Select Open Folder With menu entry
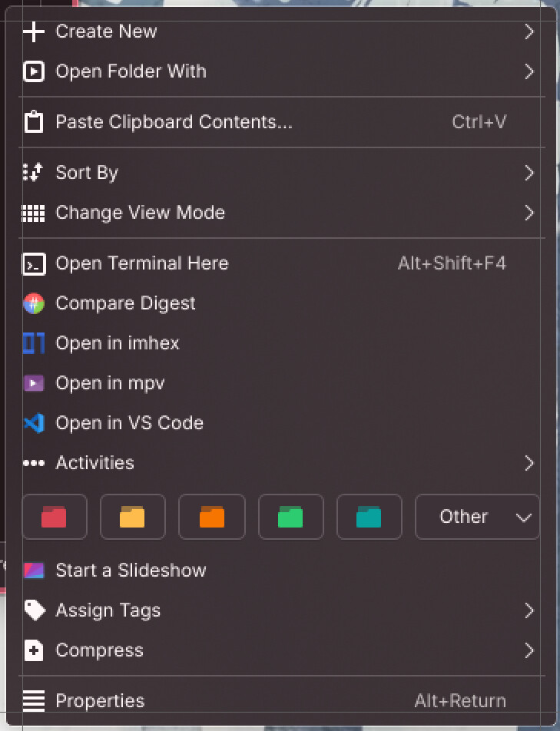This screenshot has height=731, width=560. pyautogui.click(x=131, y=71)
